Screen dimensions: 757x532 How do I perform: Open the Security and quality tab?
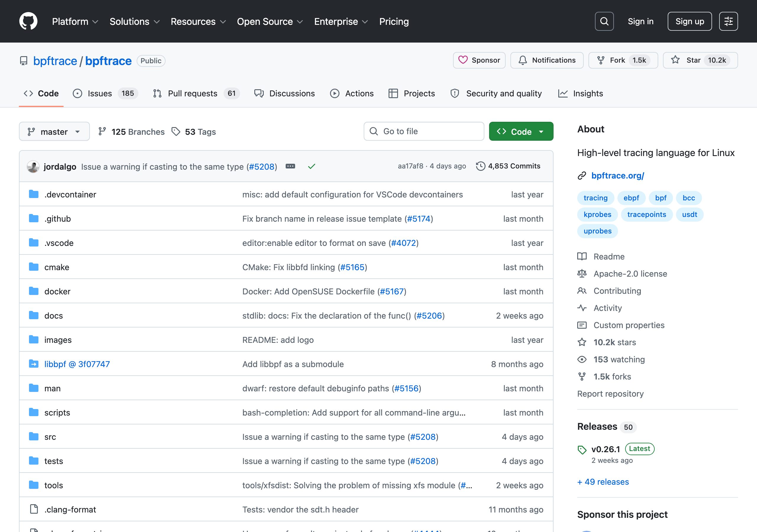coord(496,94)
